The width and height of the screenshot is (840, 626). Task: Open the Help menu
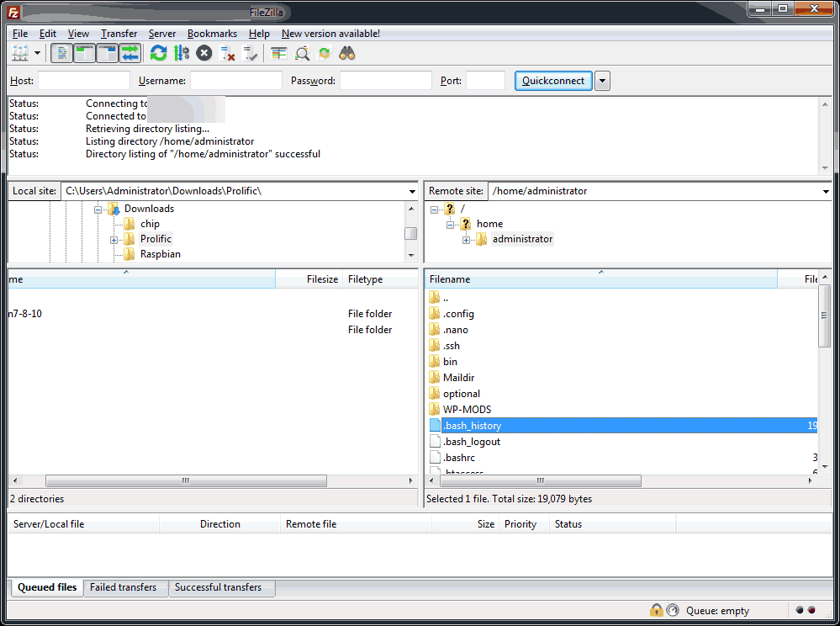click(x=259, y=33)
